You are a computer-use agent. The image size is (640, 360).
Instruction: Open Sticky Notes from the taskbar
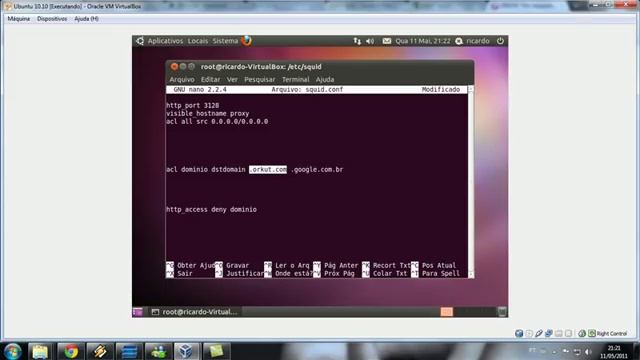tap(216, 351)
